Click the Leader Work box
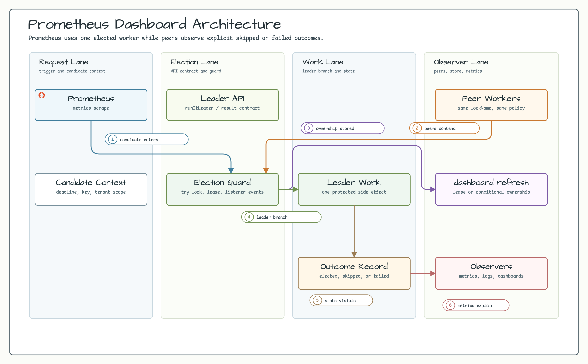The image size is (588, 364). pos(354,189)
